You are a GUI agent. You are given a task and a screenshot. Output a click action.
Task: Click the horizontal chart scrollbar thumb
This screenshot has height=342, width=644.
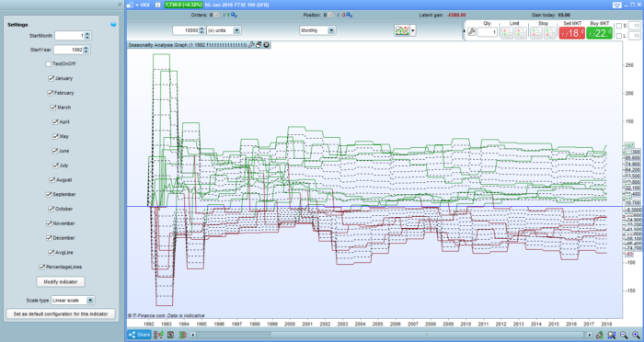coord(426,335)
